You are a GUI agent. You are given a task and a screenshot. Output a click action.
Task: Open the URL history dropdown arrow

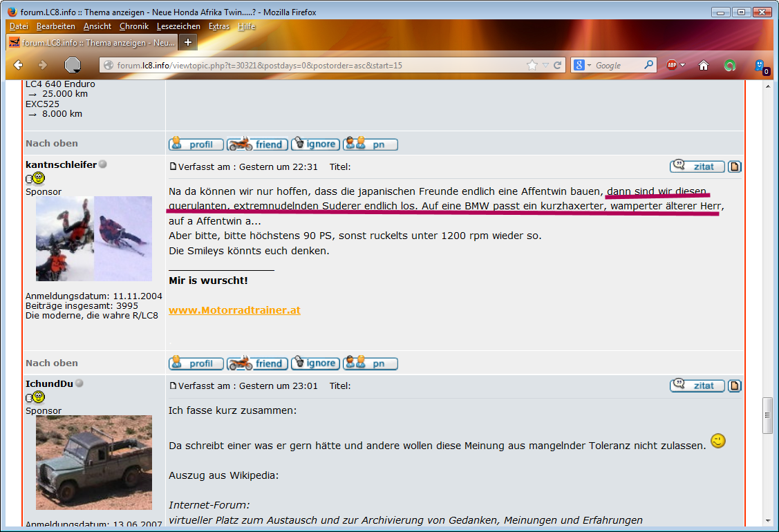(x=545, y=65)
